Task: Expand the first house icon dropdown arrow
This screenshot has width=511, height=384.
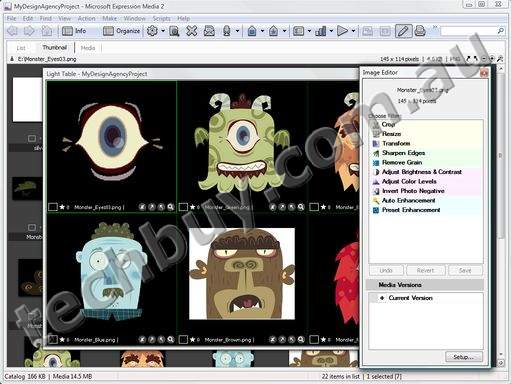Action: click(x=262, y=31)
